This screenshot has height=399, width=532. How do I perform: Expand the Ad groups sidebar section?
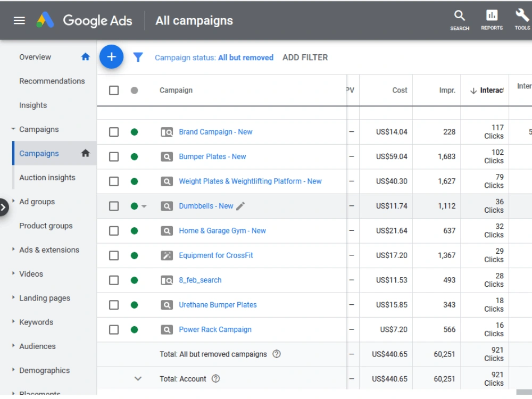point(13,201)
